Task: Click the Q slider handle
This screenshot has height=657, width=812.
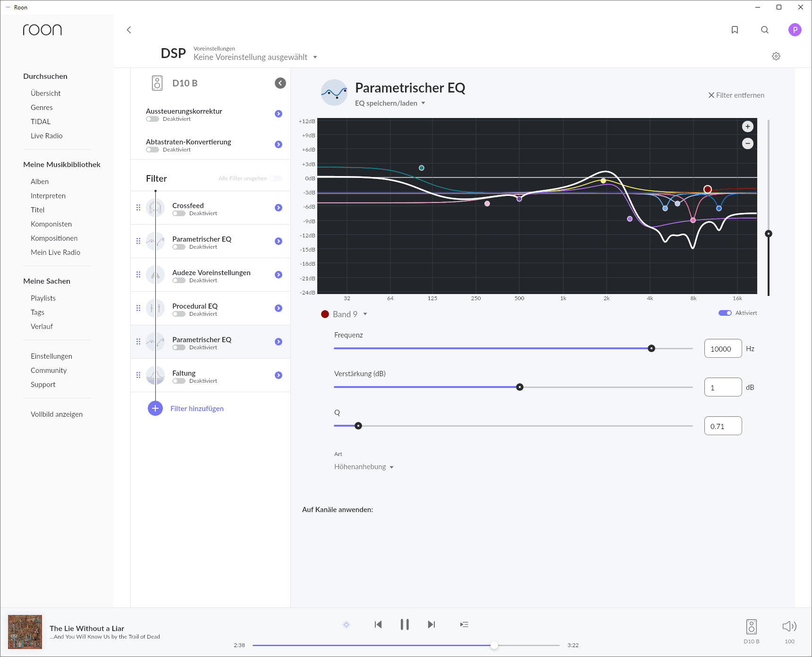Action: 358,426
